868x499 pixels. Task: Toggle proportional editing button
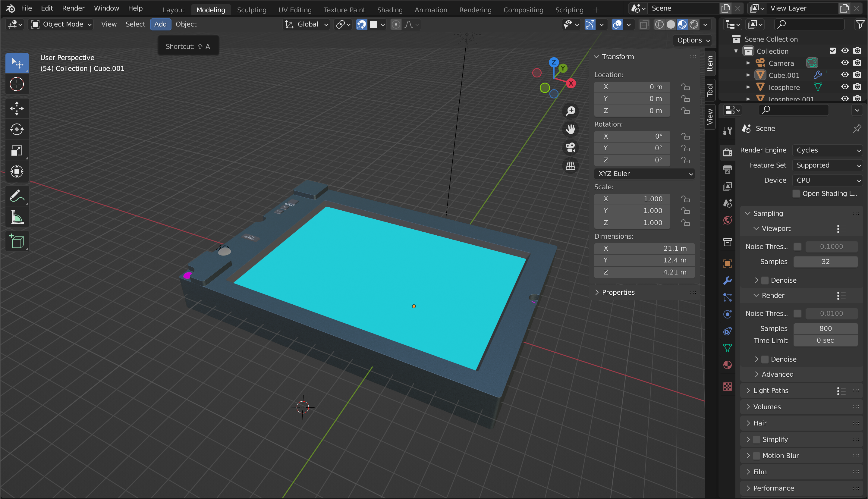(396, 24)
